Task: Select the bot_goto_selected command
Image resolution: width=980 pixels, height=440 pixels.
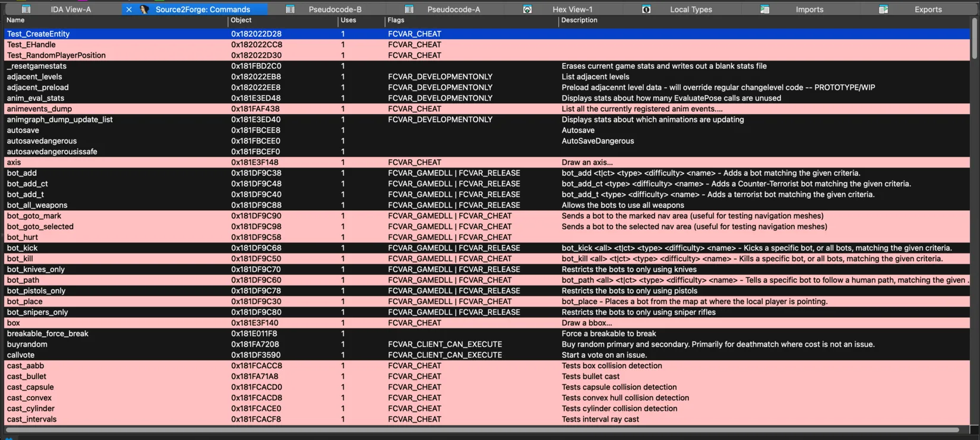Action: click(487, 226)
